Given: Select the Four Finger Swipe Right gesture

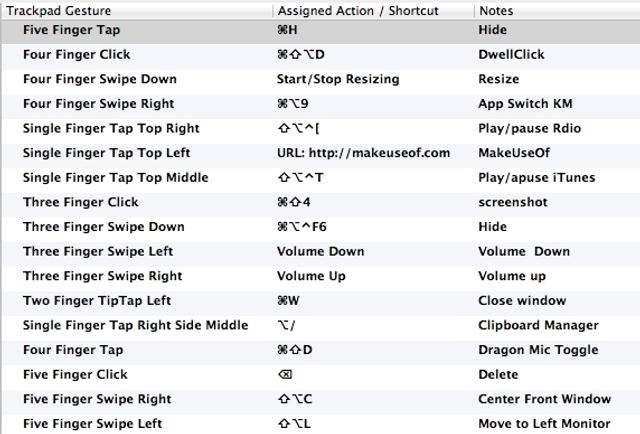Looking at the screenshot, I should (x=98, y=104).
